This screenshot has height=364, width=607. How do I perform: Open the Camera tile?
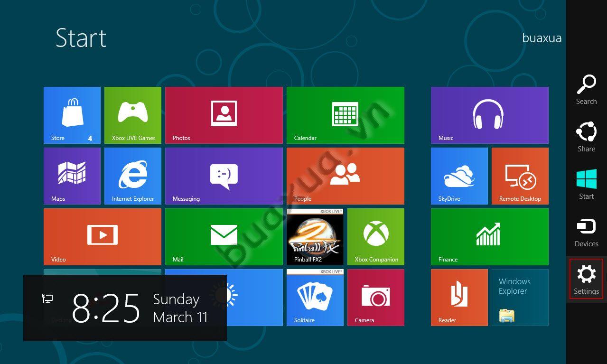[376, 298]
